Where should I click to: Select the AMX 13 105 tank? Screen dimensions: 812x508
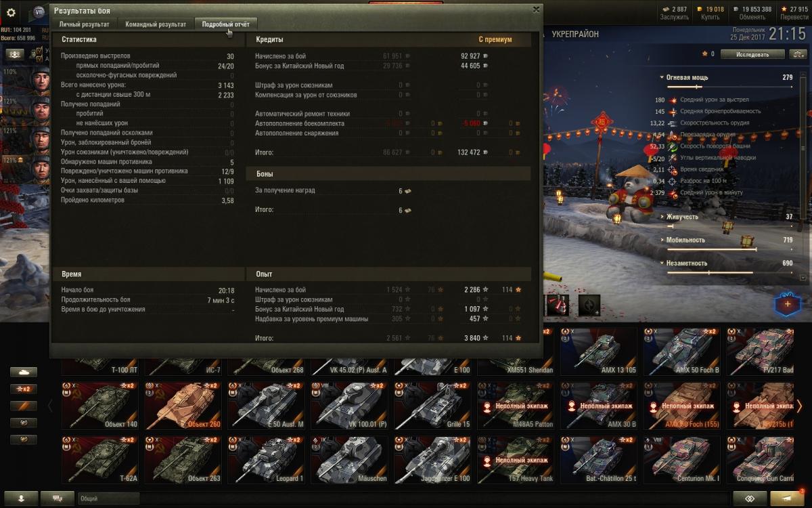600,352
